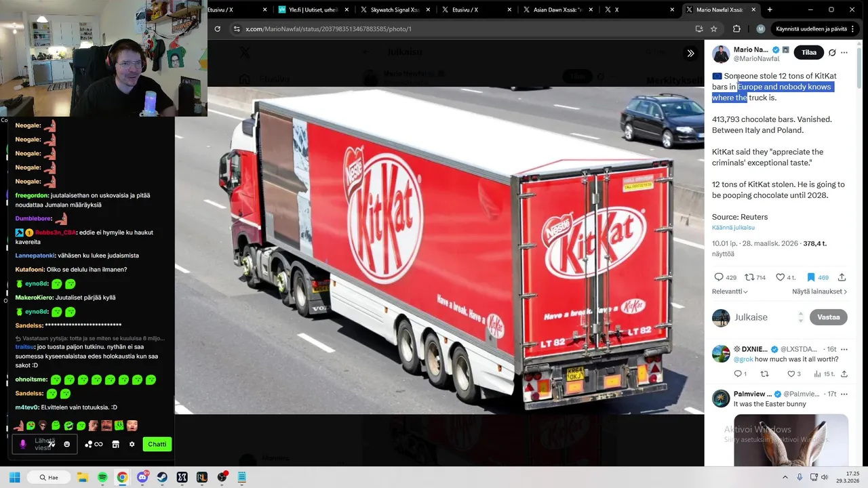This screenshot has height=488, width=868.
Task: Close the Yle.fi Uutiset tab
Action: (347, 9)
